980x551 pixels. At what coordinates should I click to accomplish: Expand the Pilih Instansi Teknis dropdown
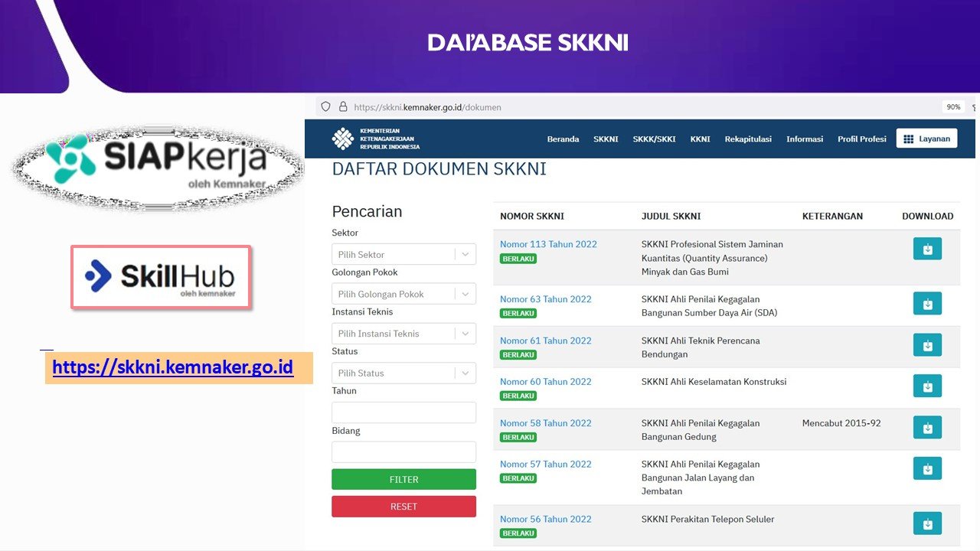[403, 334]
